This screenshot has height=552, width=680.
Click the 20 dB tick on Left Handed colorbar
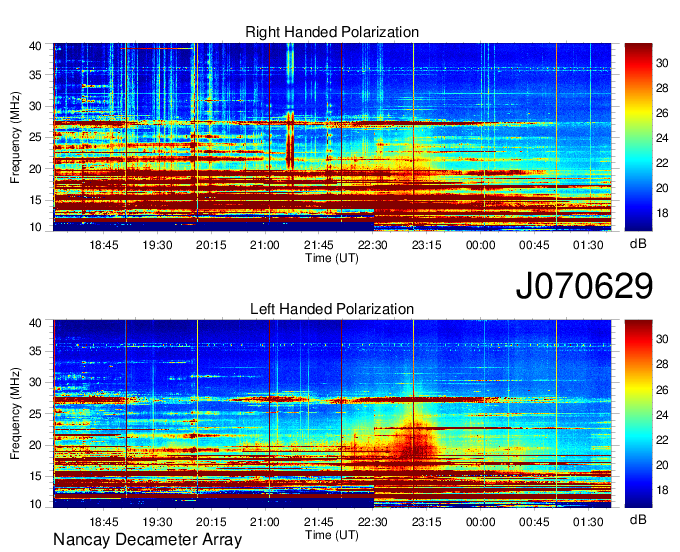point(662,465)
